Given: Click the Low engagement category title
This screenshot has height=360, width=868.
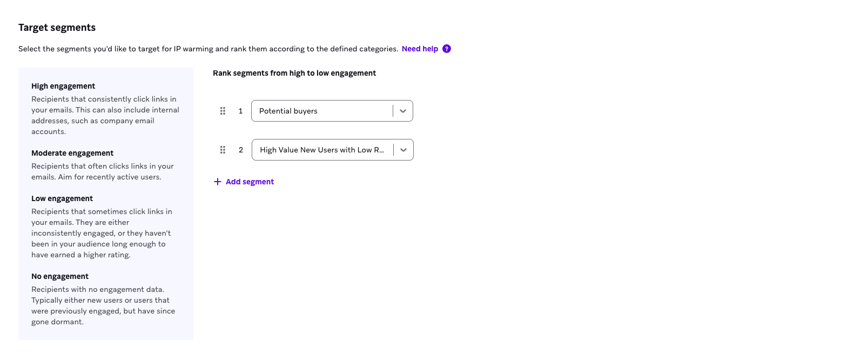Looking at the screenshot, I should pos(62,198).
